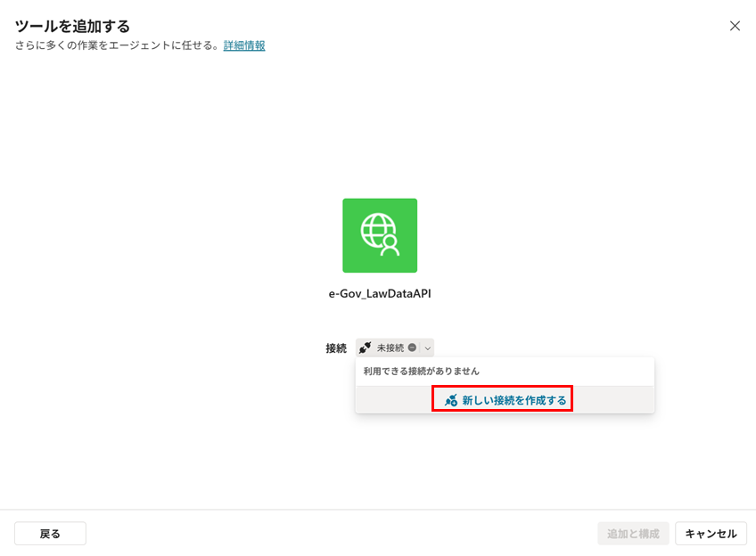Open the 詳細情報 link
756x556 pixels.
244,45
